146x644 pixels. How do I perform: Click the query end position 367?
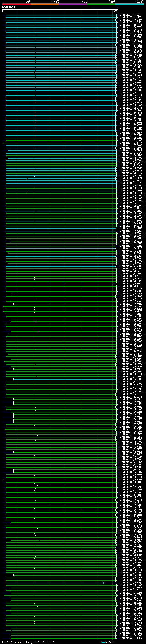[x=115, y=11]
